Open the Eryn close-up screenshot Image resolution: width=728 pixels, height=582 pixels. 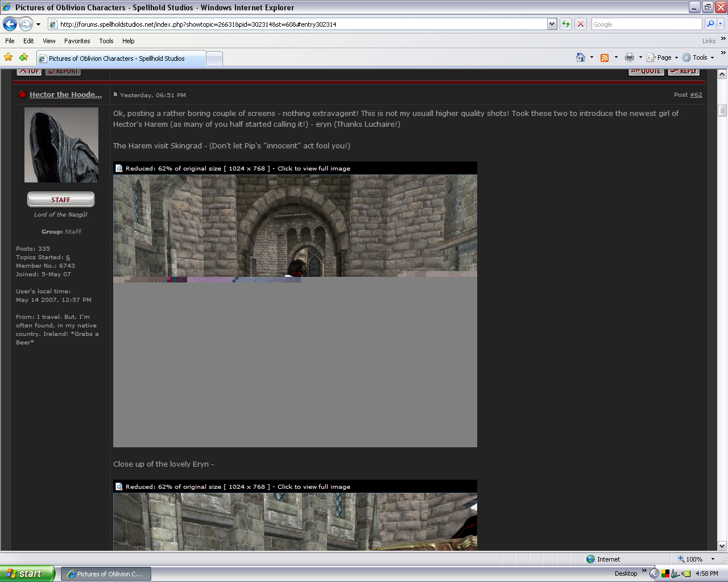[295, 522]
